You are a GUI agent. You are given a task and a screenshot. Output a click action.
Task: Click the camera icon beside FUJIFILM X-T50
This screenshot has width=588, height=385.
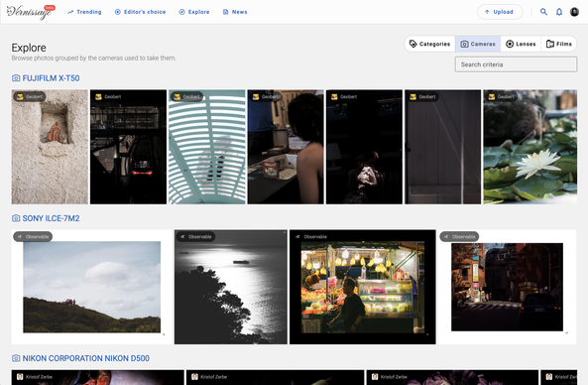(x=16, y=78)
